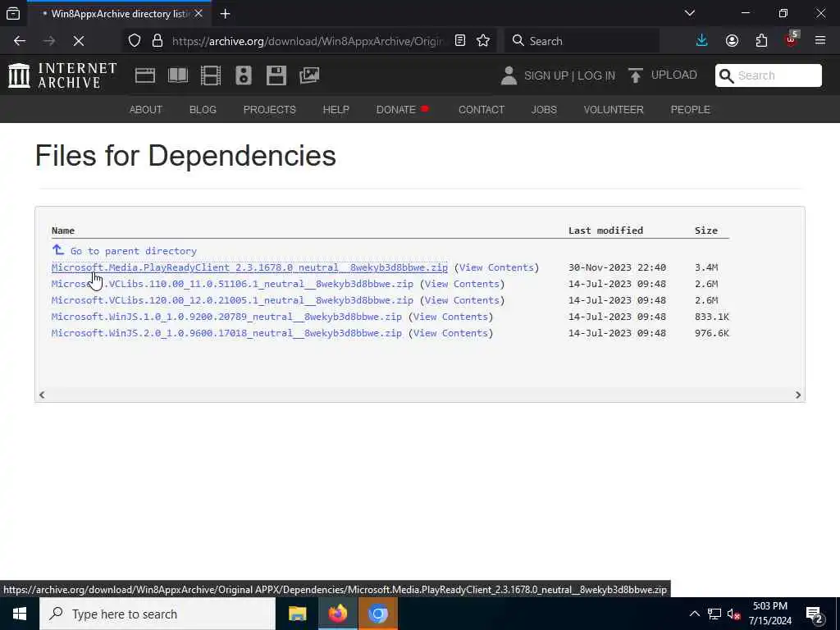The image size is (840, 630).
Task: Click the taskbar search box
Action: pos(157,614)
